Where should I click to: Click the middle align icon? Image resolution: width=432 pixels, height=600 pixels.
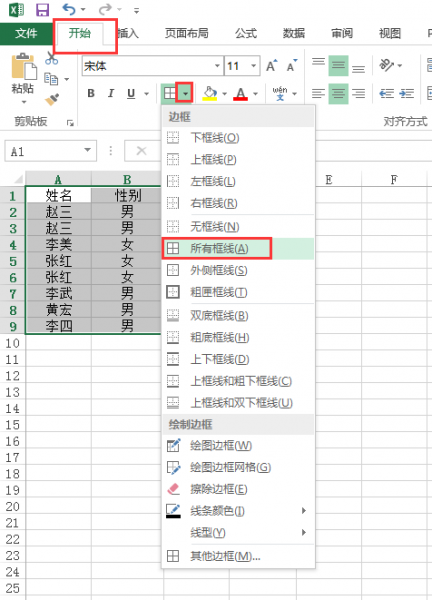pos(338,65)
